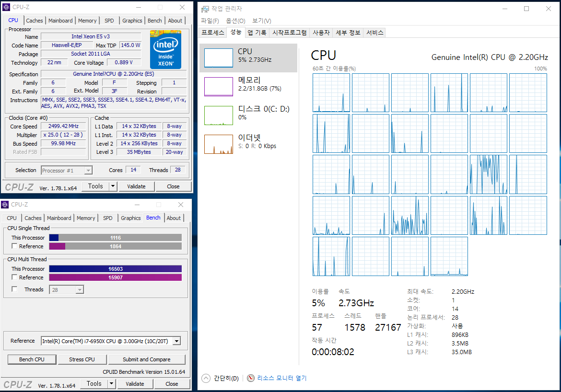Click the Submit and Compare button
This screenshot has width=561, height=392.
(147, 359)
